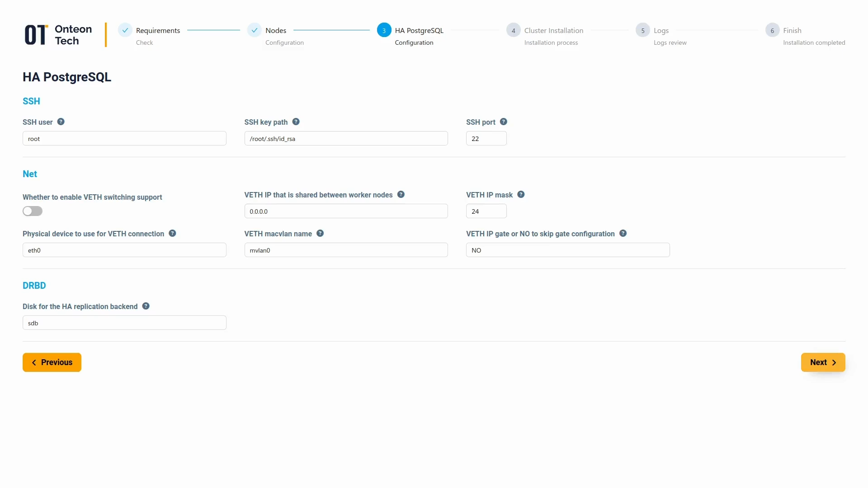
Task: Click the SSH key path question mark icon
Action: (296, 122)
